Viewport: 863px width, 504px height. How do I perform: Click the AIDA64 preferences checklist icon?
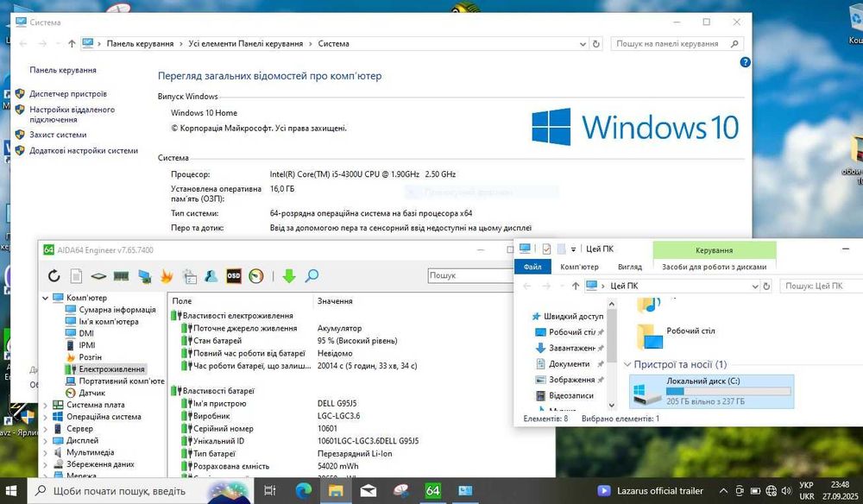tap(189, 276)
